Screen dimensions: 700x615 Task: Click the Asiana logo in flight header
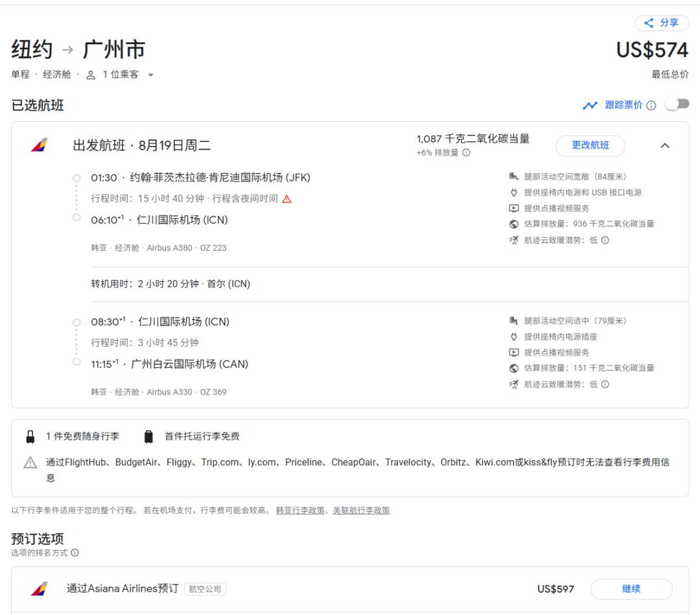pyautogui.click(x=39, y=145)
